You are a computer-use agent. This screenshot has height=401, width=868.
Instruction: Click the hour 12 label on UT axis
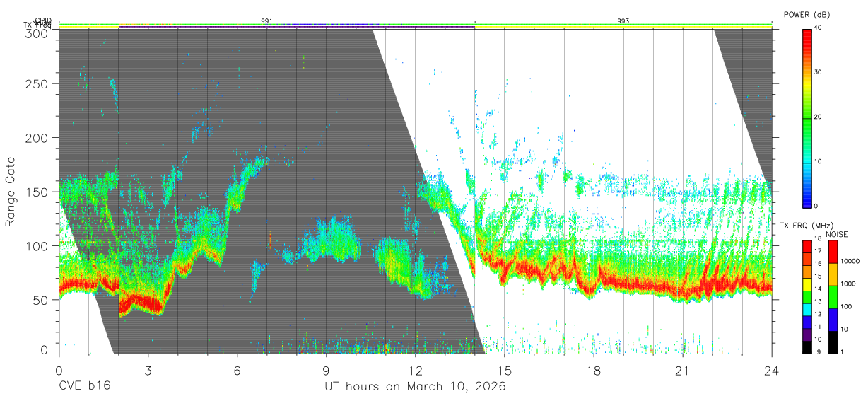pyautogui.click(x=415, y=371)
